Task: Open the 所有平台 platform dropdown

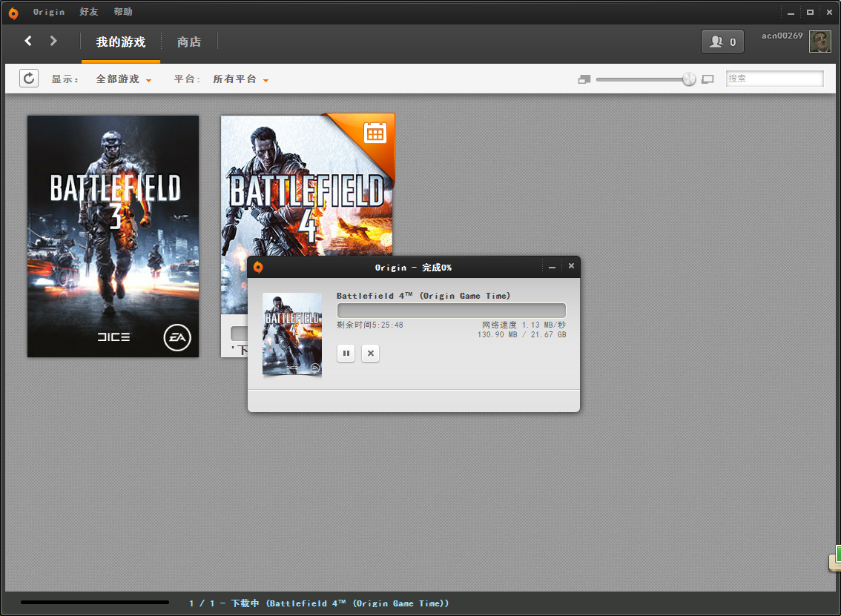Action: [x=240, y=79]
